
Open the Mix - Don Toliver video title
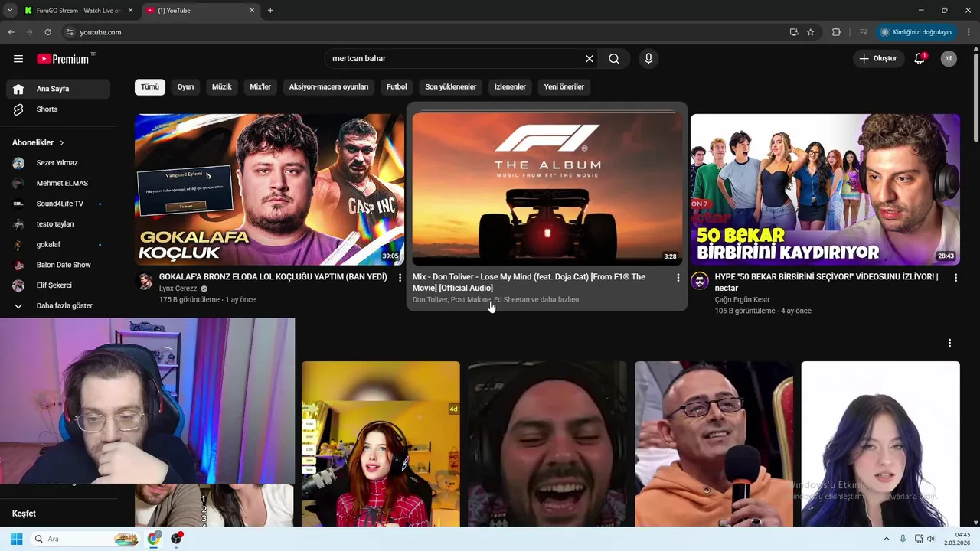click(x=529, y=282)
